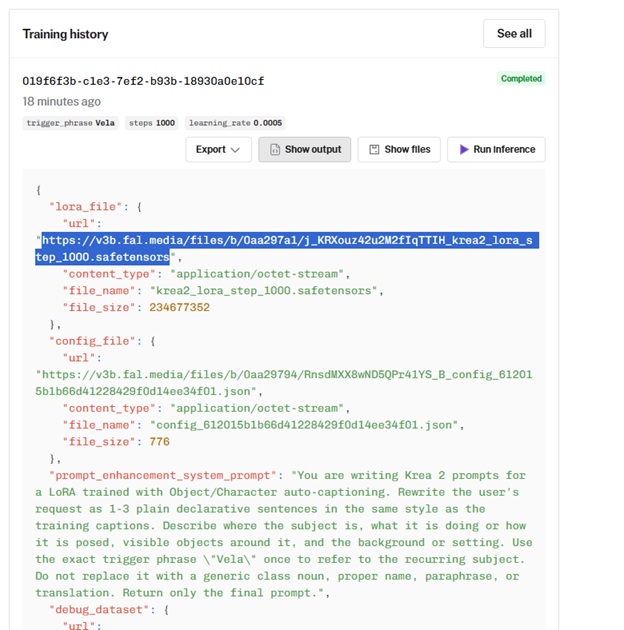Screen dimensions: 624x630
Task: Click the '18 minutes ago' timestamp
Action: pyautogui.click(x=61, y=101)
